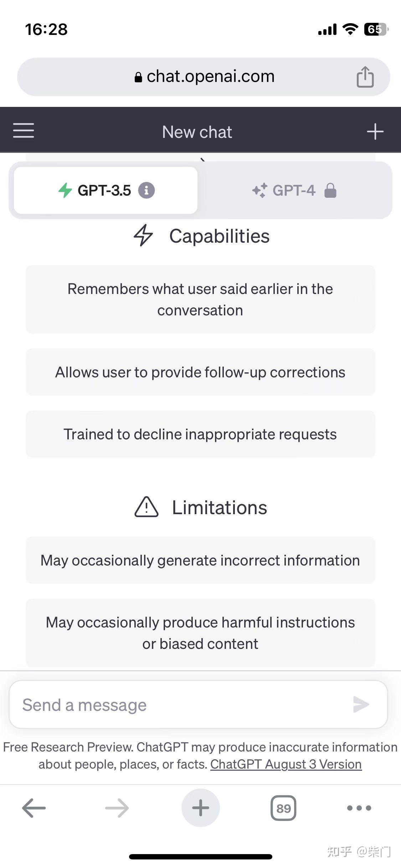The width and height of the screenshot is (401, 868).
Task: Click 'Allows user to provide follow-up corrections' card
Action: tap(200, 372)
